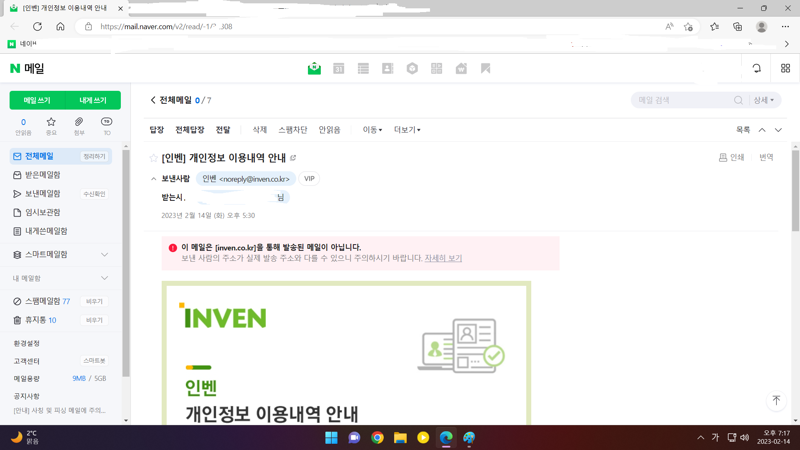Click 메일쓰기 compose button

click(37, 101)
